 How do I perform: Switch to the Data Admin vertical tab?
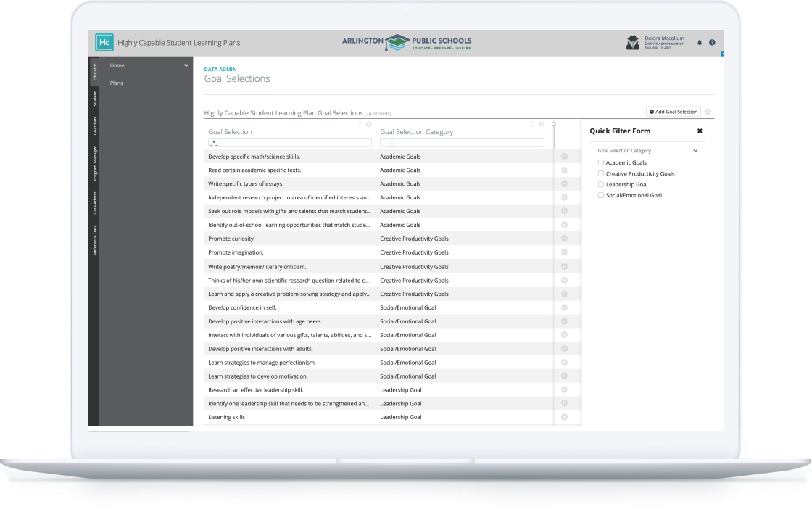(94, 203)
